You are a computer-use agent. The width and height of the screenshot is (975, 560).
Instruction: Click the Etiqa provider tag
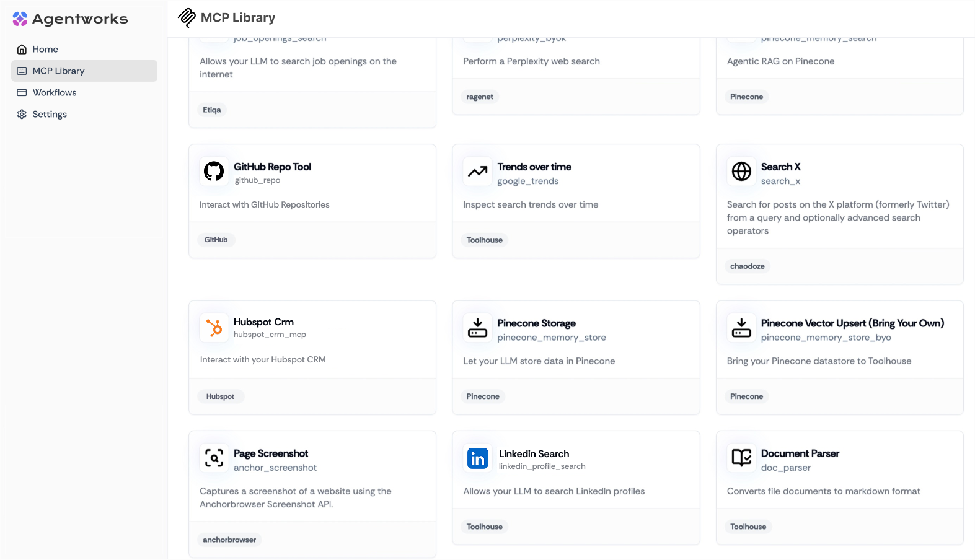coord(212,110)
